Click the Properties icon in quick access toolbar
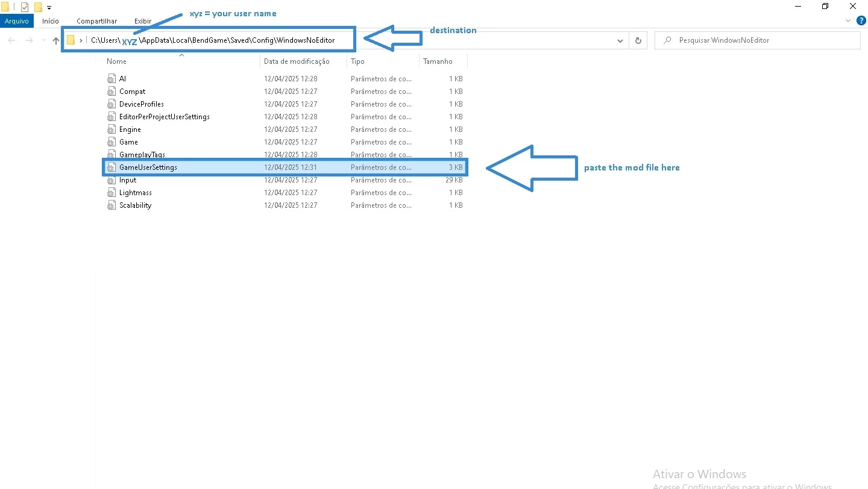Viewport: 868px width, 489px height. [x=25, y=7]
